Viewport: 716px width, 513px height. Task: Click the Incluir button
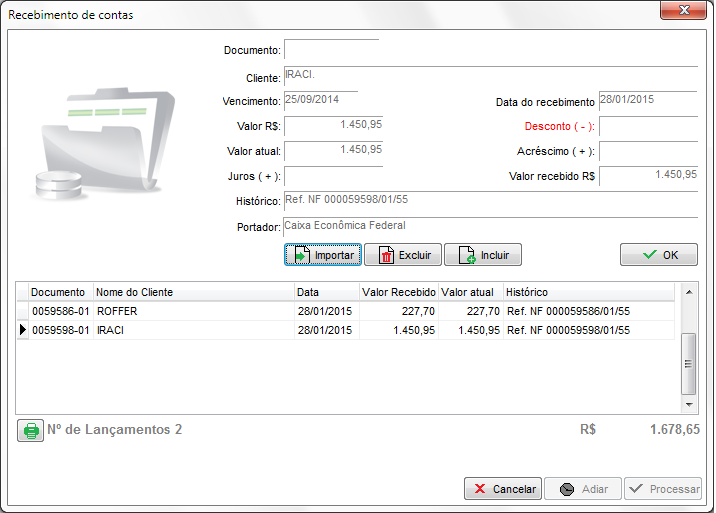pyautogui.click(x=483, y=255)
